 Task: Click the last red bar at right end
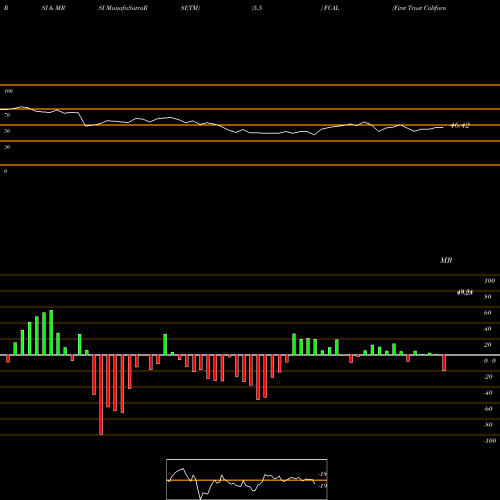coord(444,363)
